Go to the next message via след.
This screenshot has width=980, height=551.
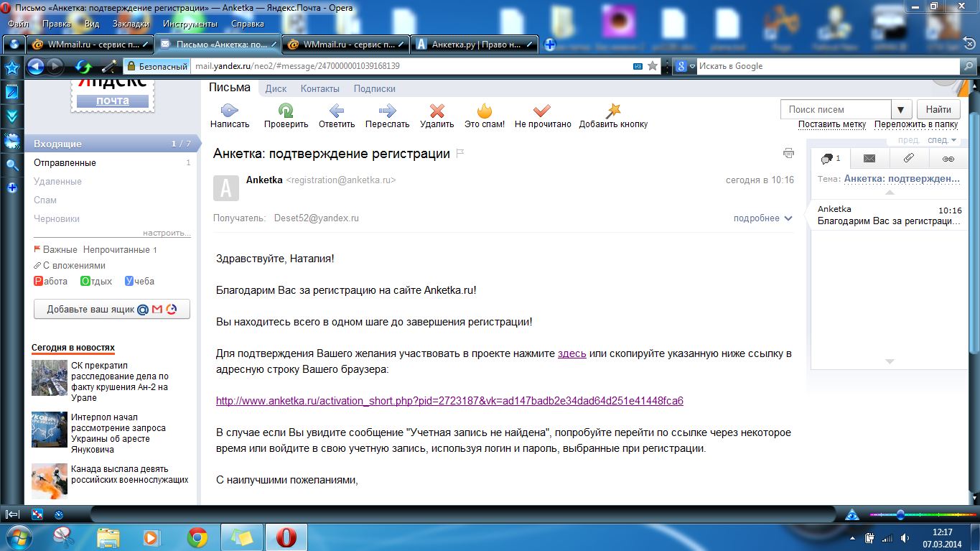click(x=942, y=140)
